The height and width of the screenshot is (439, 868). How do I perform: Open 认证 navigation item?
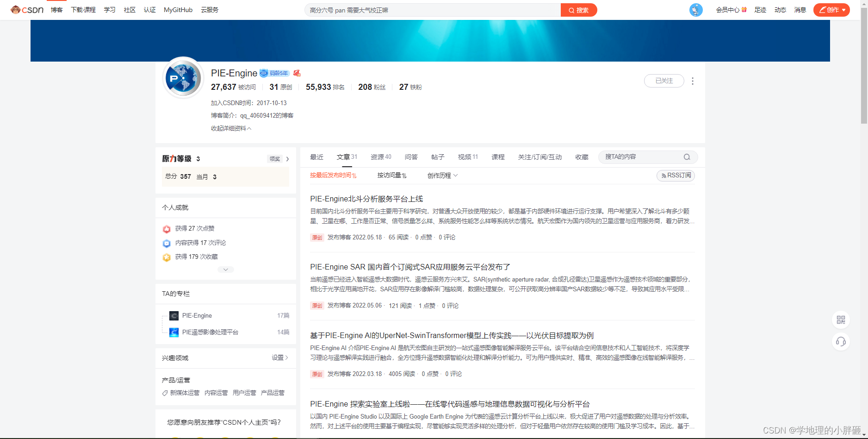point(149,10)
